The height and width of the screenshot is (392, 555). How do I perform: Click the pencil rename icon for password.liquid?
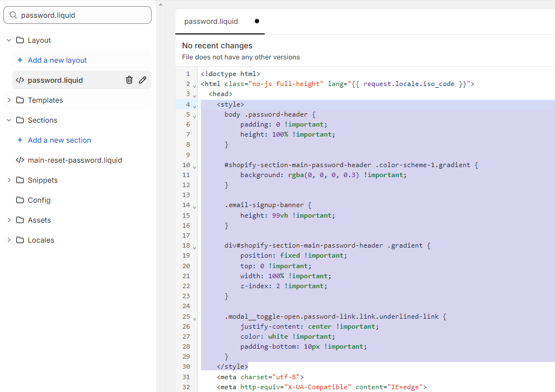(143, 80)
